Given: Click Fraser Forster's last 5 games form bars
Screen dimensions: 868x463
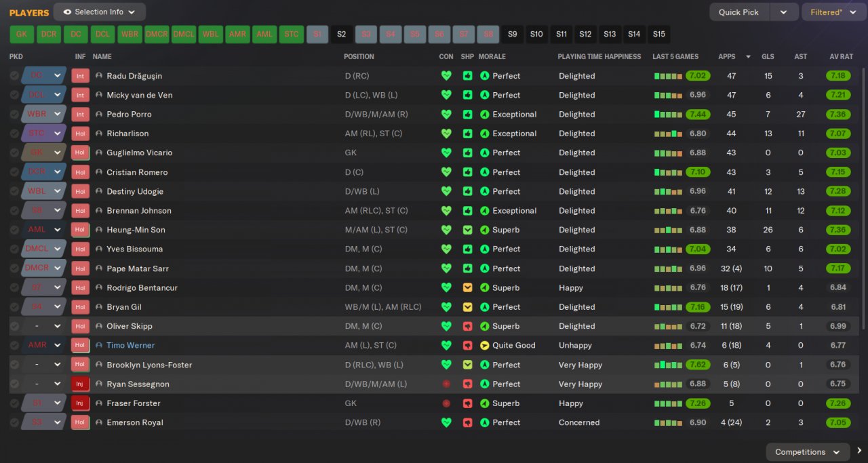Looking at the screenshot, I should coord(668,403).
